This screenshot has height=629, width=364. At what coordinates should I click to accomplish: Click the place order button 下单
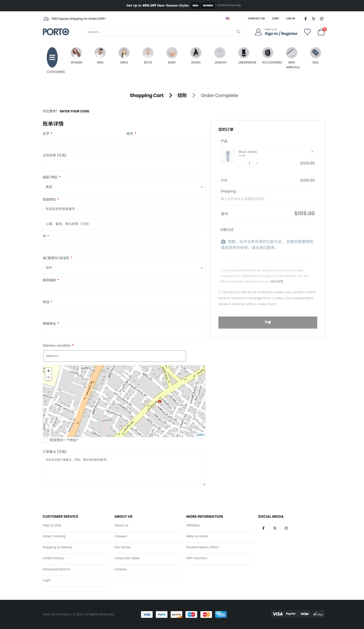point(267,322)
